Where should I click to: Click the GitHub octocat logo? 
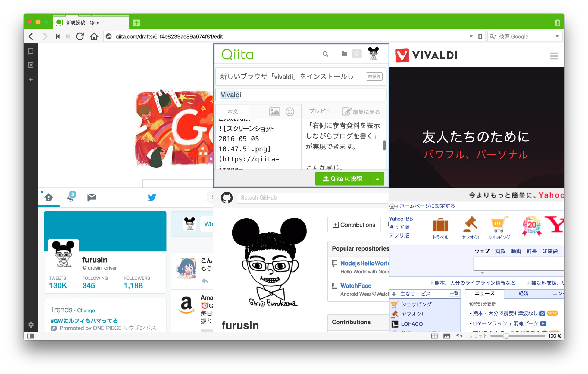(x=227, y=198)
